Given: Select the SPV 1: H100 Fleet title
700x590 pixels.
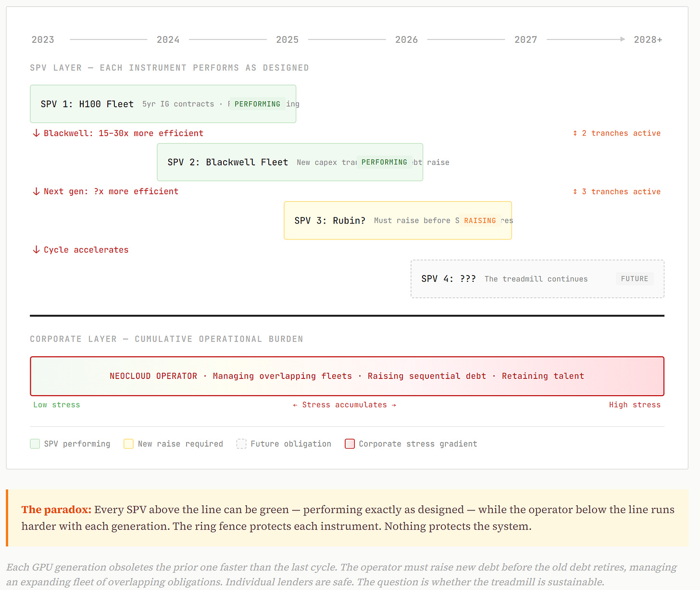Looking at the screenshot, I should point(87,104).
